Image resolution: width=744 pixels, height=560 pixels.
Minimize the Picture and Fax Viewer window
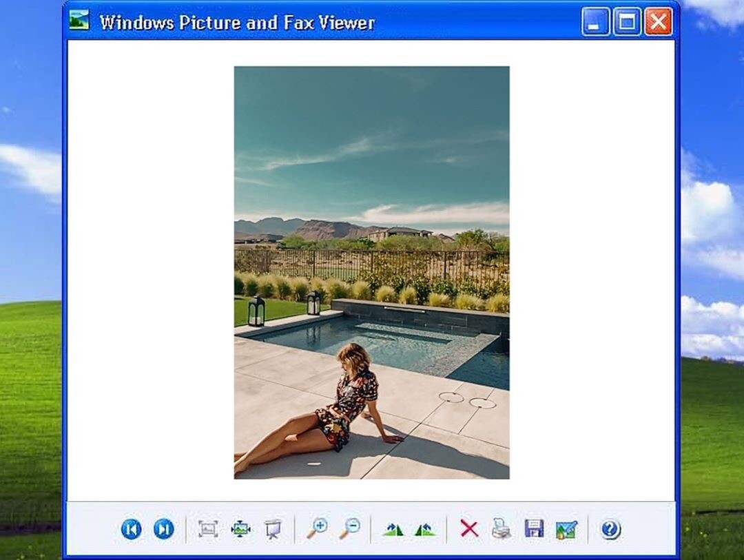coord(595,22)
